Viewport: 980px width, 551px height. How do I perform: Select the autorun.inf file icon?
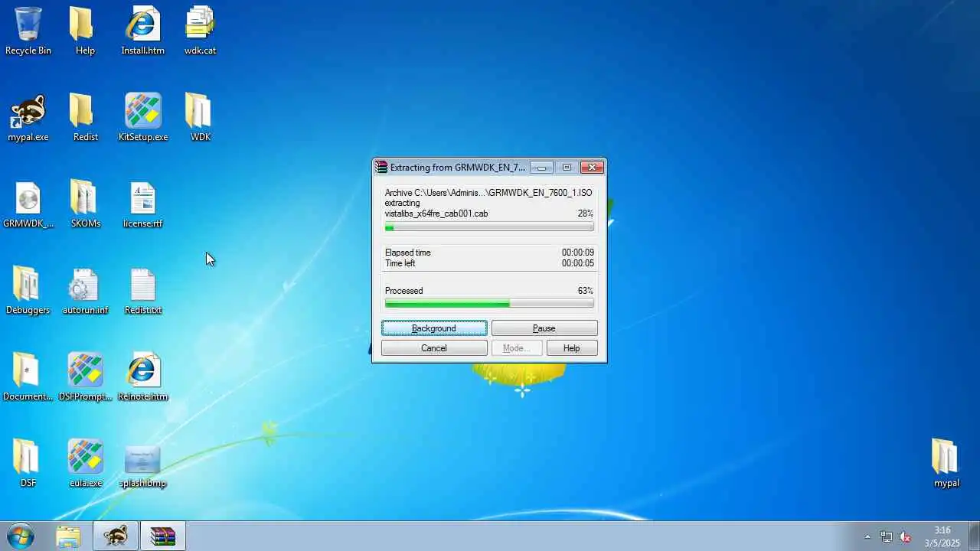pos(85,291)
